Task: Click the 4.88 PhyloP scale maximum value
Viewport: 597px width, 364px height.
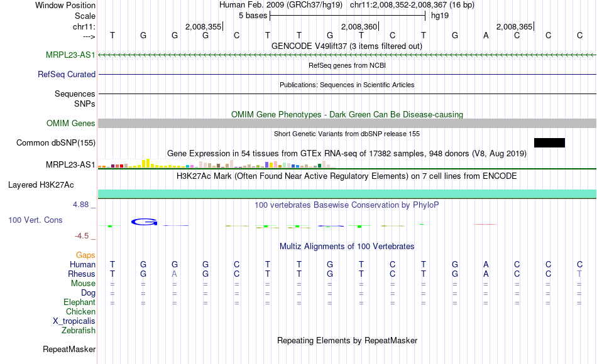Action: pos(80,205)
